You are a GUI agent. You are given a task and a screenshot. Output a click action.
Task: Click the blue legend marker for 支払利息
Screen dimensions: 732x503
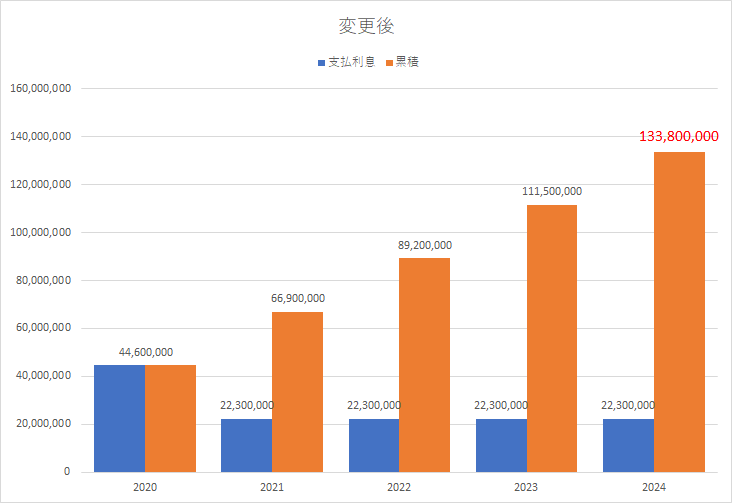[322, 63]
